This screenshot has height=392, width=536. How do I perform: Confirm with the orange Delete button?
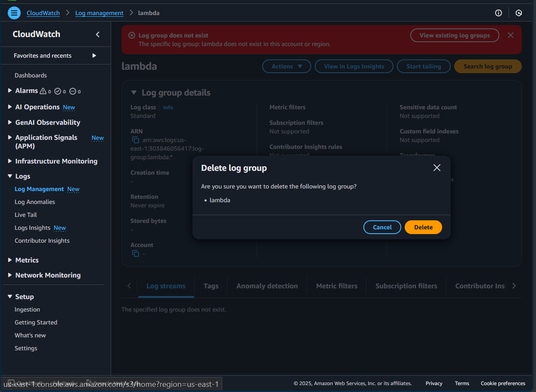(x=423, y=227)
